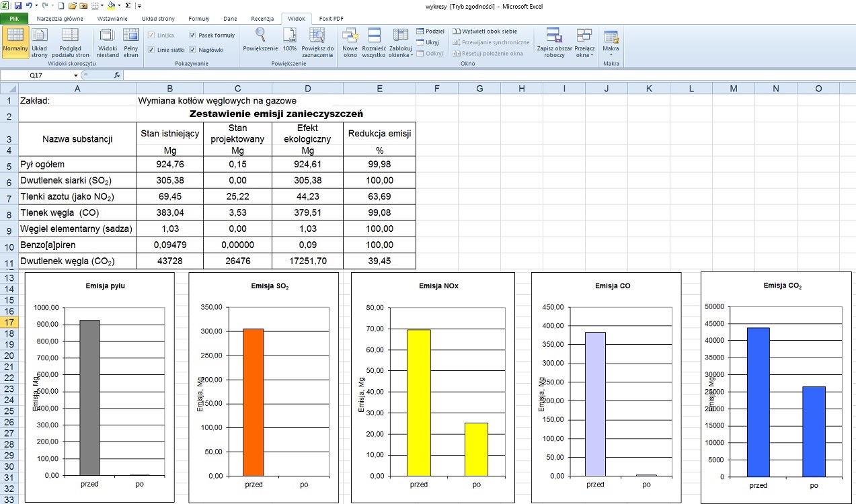Switch to the Narzędzia główne tab
Screen dimensions: 856x504
61,19
